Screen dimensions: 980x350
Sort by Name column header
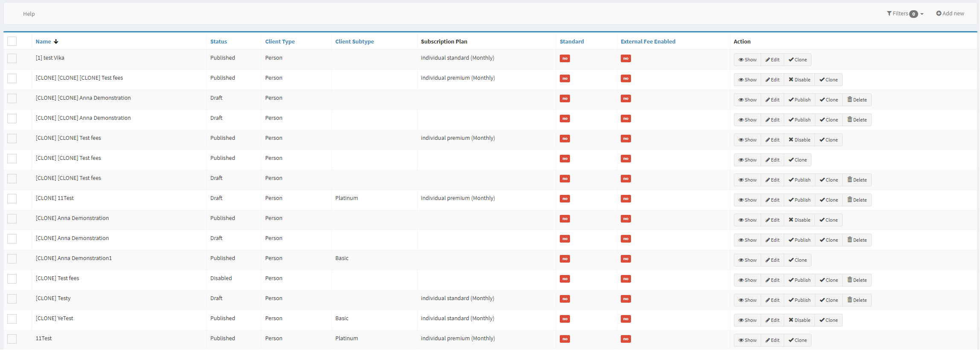pos(44,41)
